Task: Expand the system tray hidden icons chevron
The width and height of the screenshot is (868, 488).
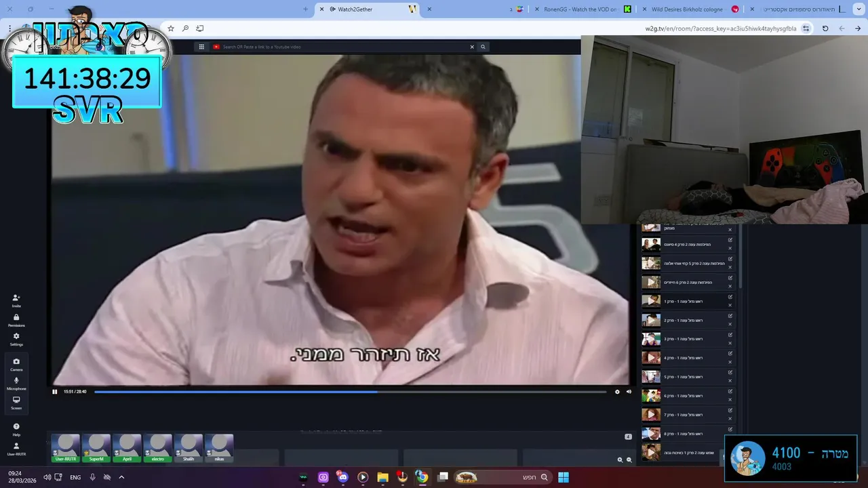Action: click(121, 477)
